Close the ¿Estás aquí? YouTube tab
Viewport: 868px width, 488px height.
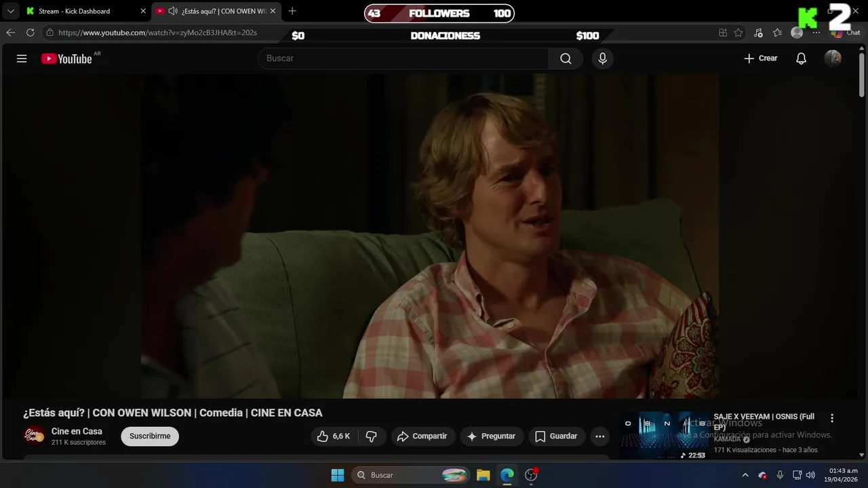point(273,11)
